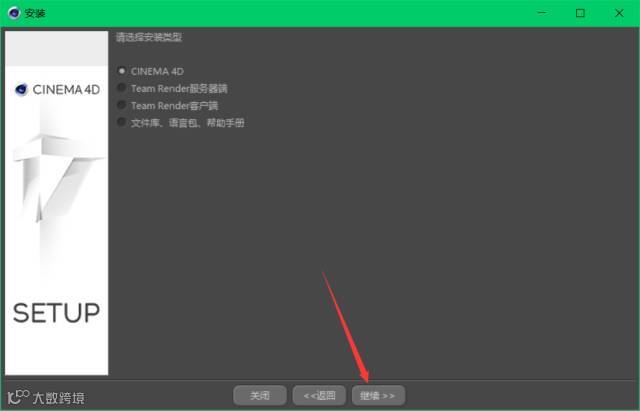Select 文件库、语言包、帮助手册 radio button
This screenshot has width=640, height=411.
(x=122, y=122)
